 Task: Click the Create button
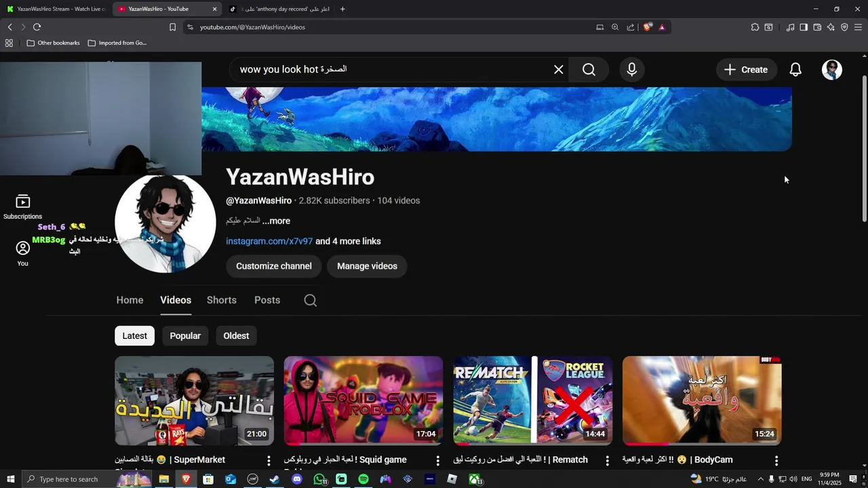coord(746,70)
